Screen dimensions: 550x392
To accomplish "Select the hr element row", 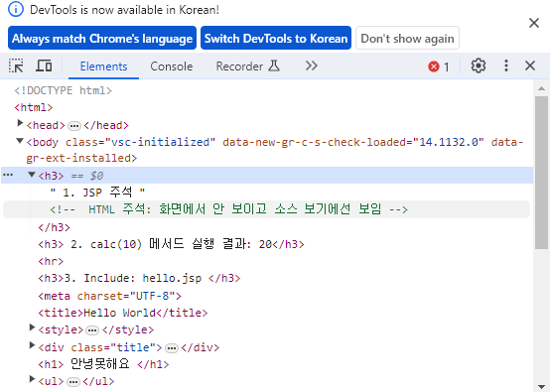I will tap(51, 261).
